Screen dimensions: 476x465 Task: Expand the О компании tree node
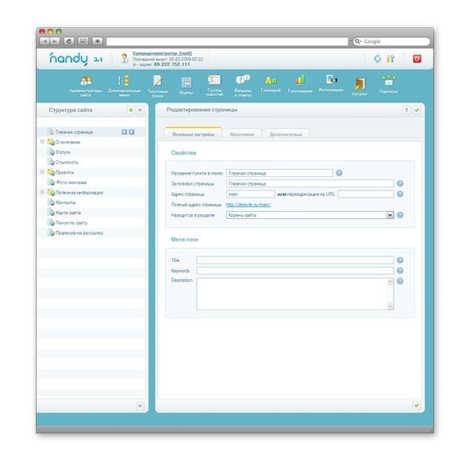pos(43,141)
